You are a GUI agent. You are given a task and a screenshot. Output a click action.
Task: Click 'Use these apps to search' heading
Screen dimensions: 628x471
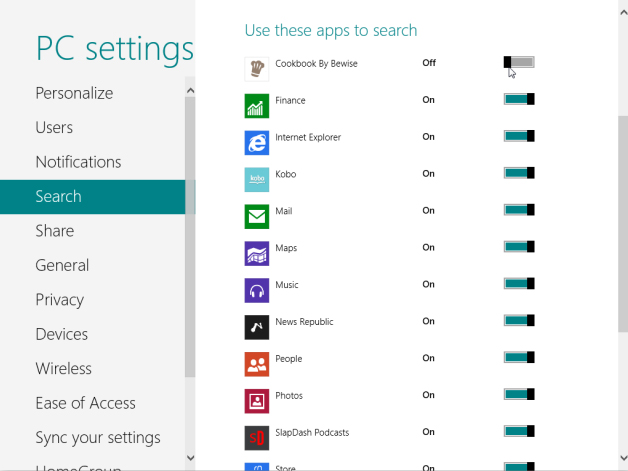pyautogui.click(x=331, y=31)
